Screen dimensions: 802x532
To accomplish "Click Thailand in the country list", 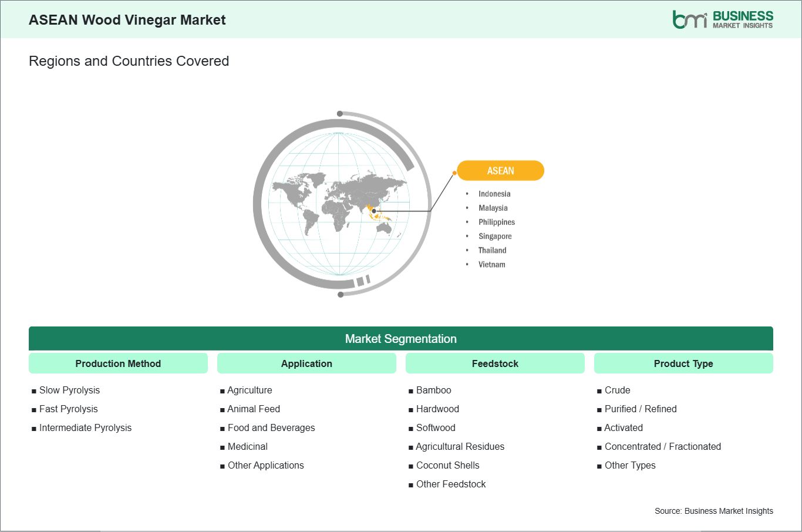I will tap(492, 250).
